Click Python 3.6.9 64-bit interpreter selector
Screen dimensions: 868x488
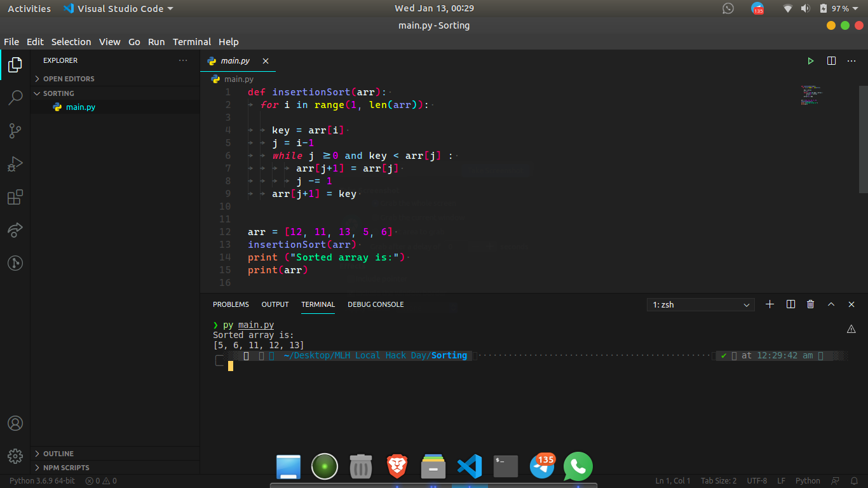click(42, 481)
